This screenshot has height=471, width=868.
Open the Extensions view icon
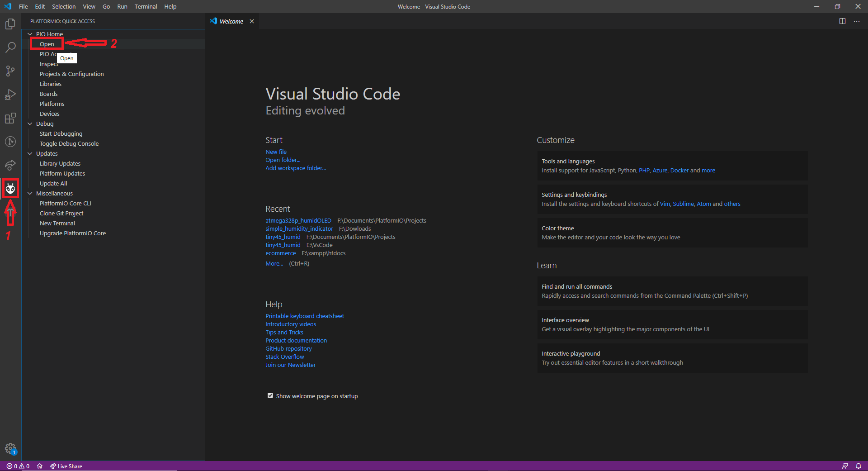click(10, 119)
